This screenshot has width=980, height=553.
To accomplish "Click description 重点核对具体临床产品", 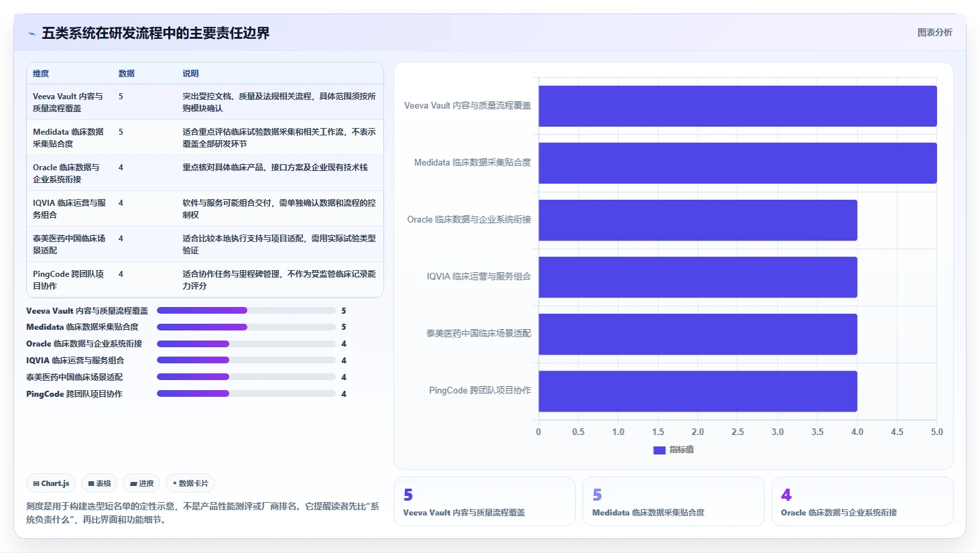I will pyautogui.click(x=275, y=168).
